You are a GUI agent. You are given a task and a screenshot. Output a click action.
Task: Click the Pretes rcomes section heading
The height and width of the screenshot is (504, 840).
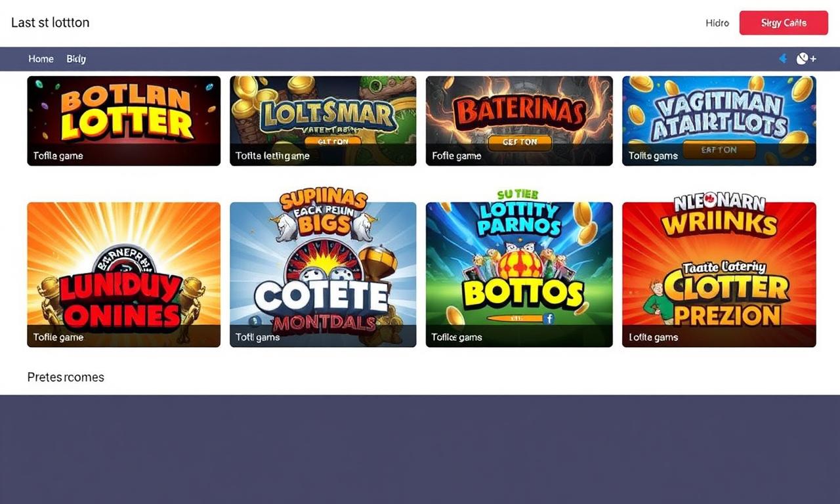point(66,377)
